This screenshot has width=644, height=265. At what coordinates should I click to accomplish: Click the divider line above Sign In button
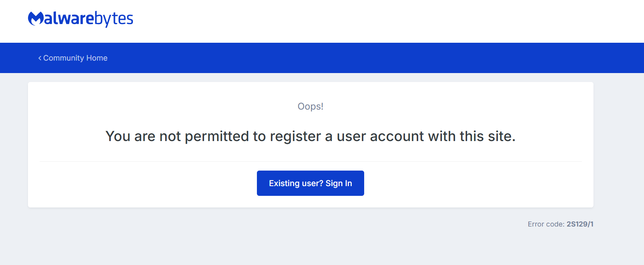(311, 161)
